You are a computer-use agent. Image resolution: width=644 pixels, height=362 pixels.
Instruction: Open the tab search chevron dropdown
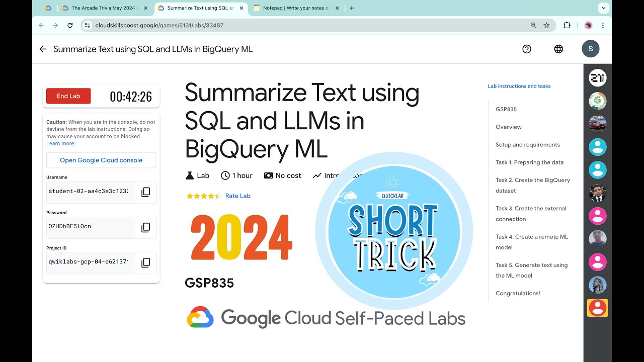pos(603,8)
